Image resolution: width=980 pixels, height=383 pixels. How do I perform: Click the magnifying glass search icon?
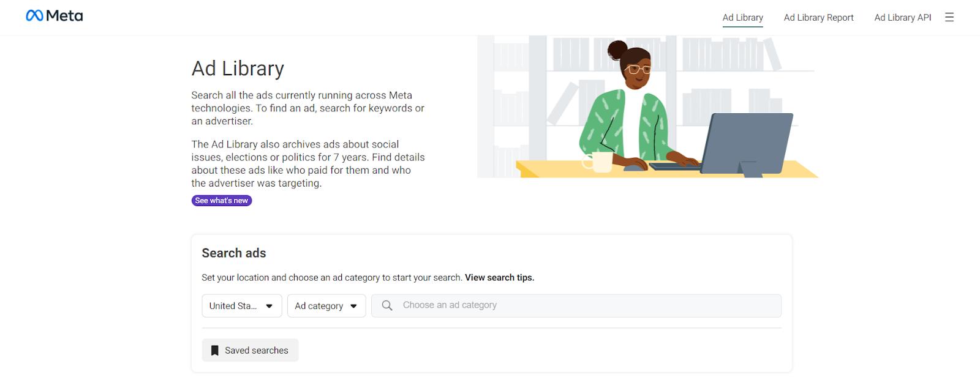387,305
